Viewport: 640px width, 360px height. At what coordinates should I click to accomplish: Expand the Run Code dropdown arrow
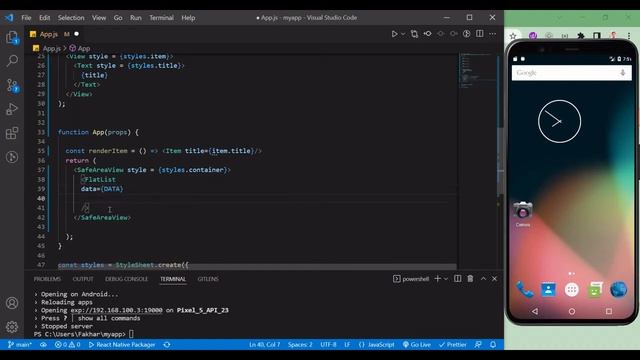pos(403,34)
